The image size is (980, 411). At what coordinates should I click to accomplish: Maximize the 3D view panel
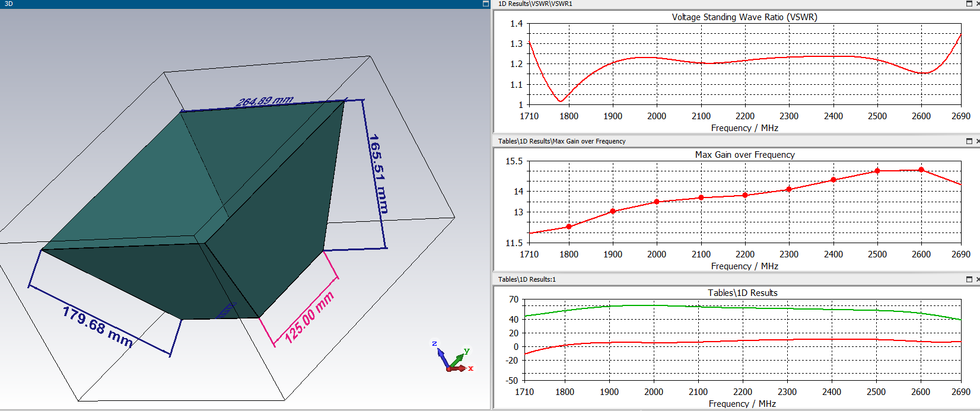[486, 4]
